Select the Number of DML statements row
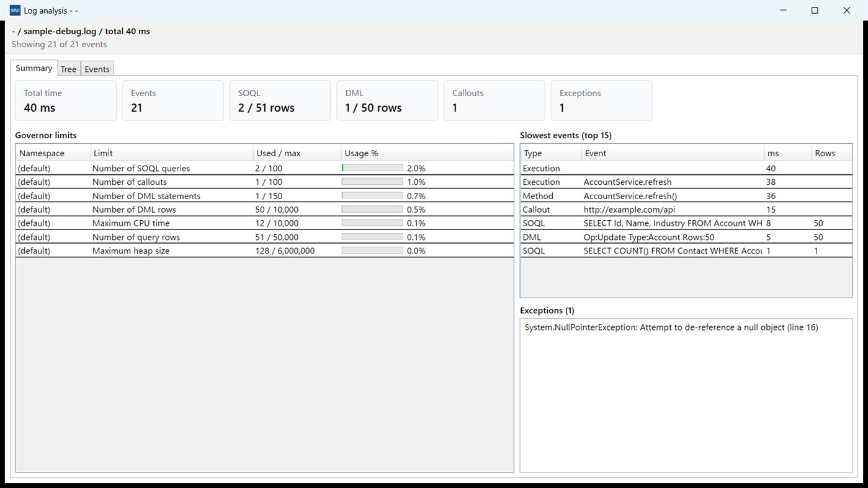The image size is (868, 488). (265, 196)
